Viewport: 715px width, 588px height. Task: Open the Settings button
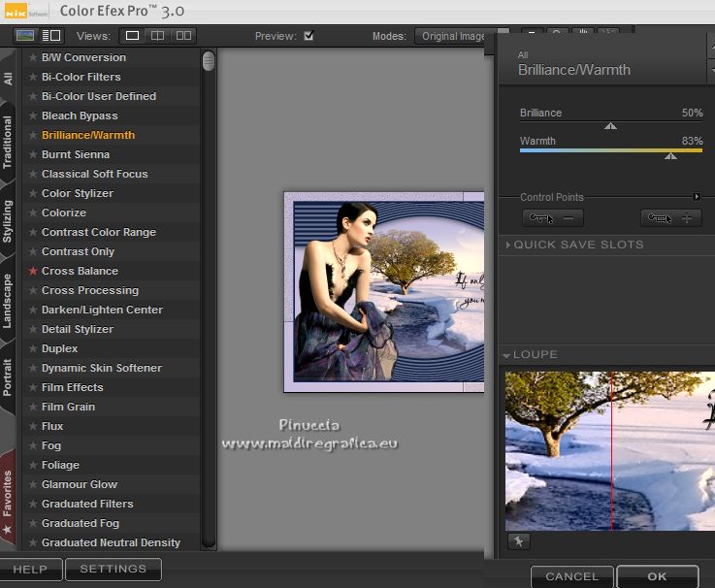pyautogui.click(x=114, y=569)
